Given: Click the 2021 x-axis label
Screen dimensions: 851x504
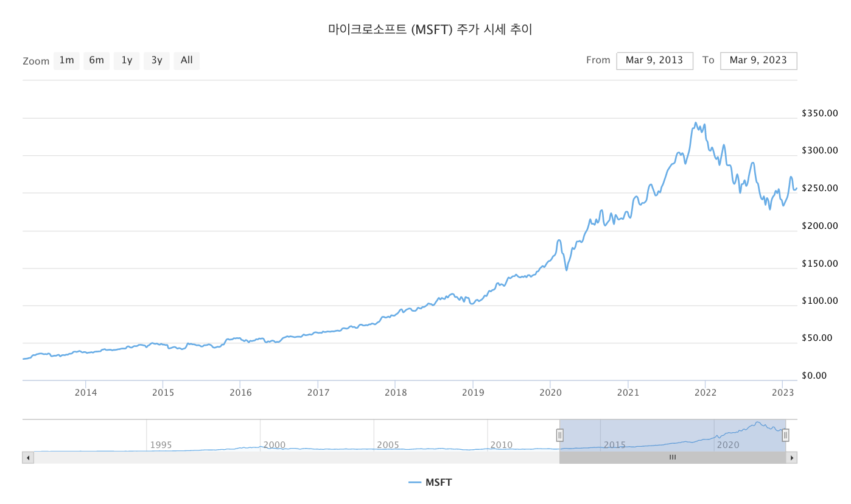Looking at the screenshot, I should [628, 393].
